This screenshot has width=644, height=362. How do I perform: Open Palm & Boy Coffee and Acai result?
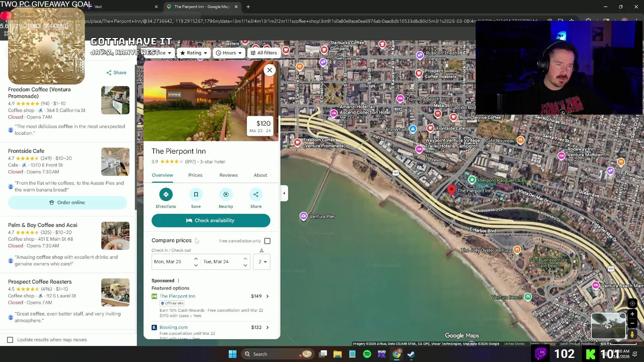43,225
